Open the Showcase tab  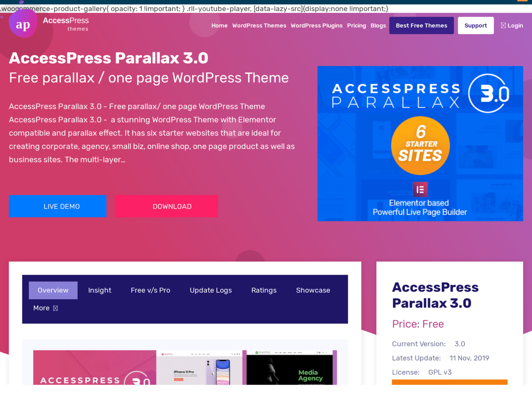313,290
